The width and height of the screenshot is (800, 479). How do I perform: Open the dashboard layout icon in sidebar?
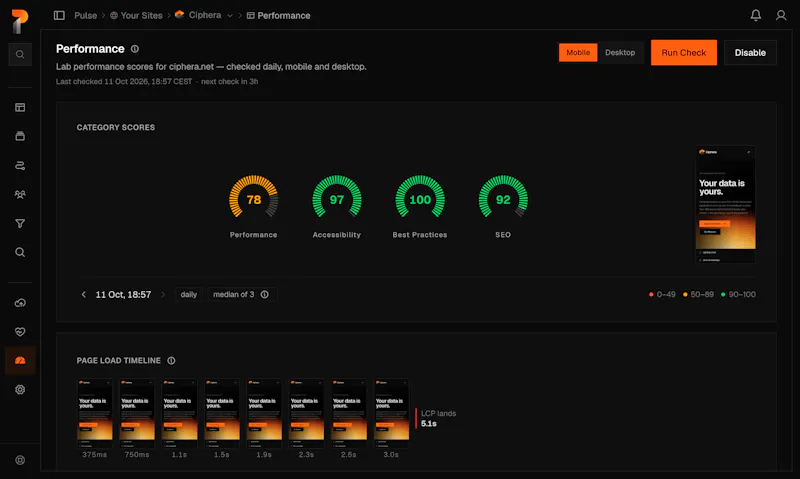pos(20,107)
